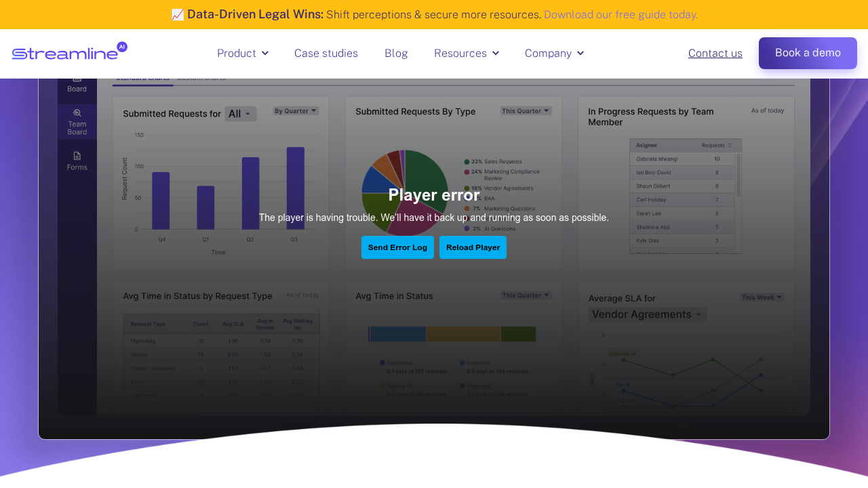Go to Case studies page

pyautogui.click(x=326, y=54)
